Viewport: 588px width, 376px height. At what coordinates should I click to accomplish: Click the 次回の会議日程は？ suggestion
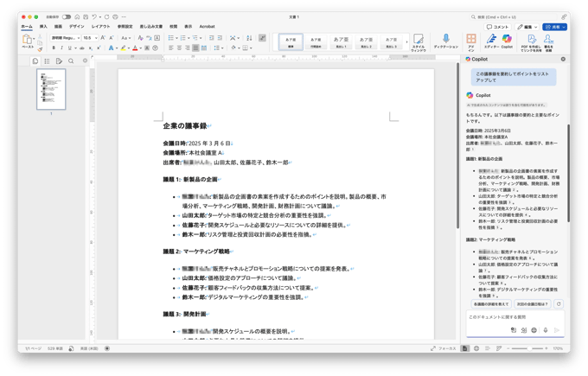(533, 304)
